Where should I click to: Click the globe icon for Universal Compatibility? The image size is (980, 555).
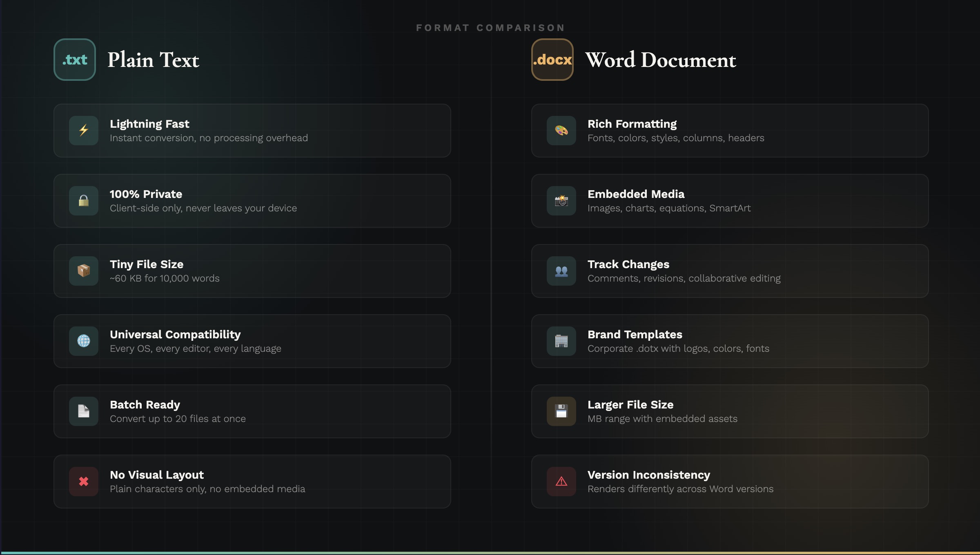click(84, 341)
